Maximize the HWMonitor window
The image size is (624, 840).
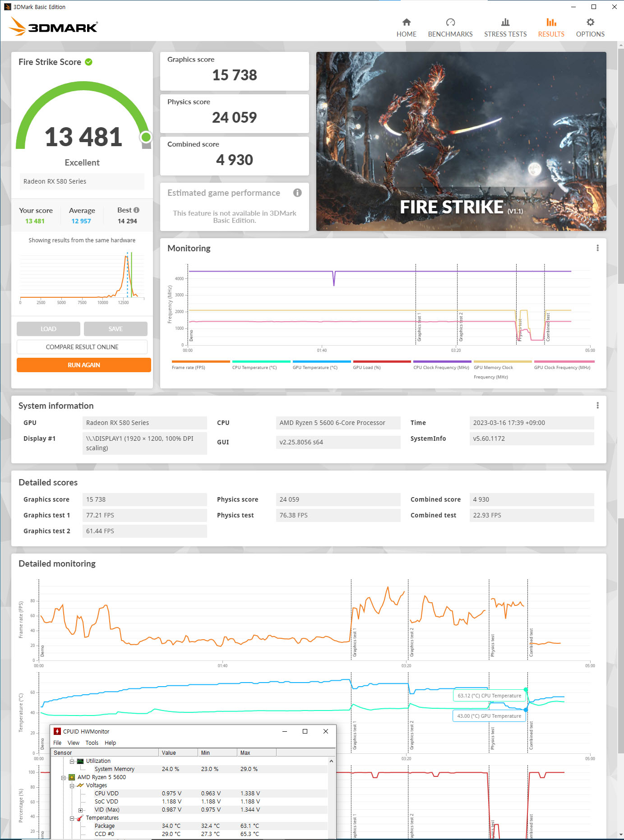305,731
